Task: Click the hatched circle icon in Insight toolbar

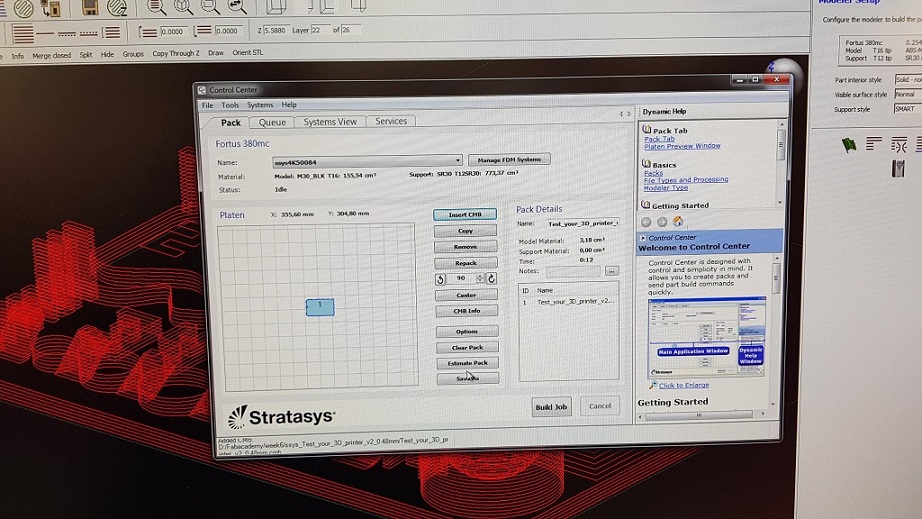Action: [24, 8]
